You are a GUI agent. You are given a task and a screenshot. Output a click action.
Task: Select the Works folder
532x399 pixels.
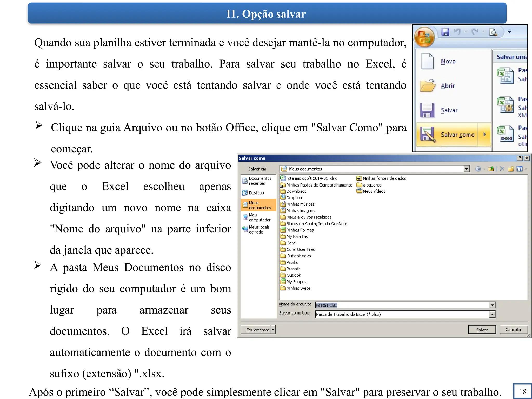[289, 262]
